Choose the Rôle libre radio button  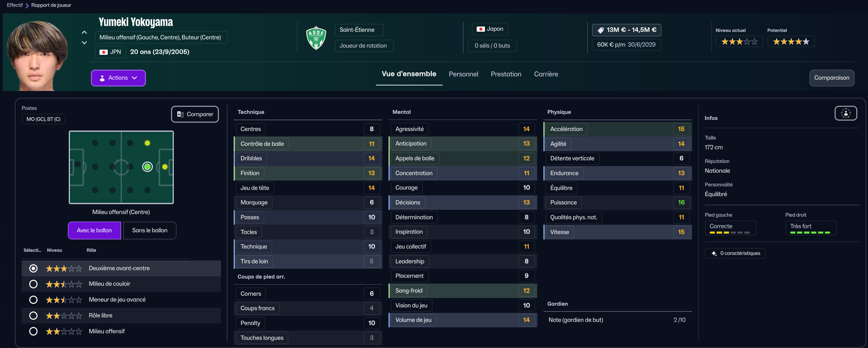click(33, 316)
